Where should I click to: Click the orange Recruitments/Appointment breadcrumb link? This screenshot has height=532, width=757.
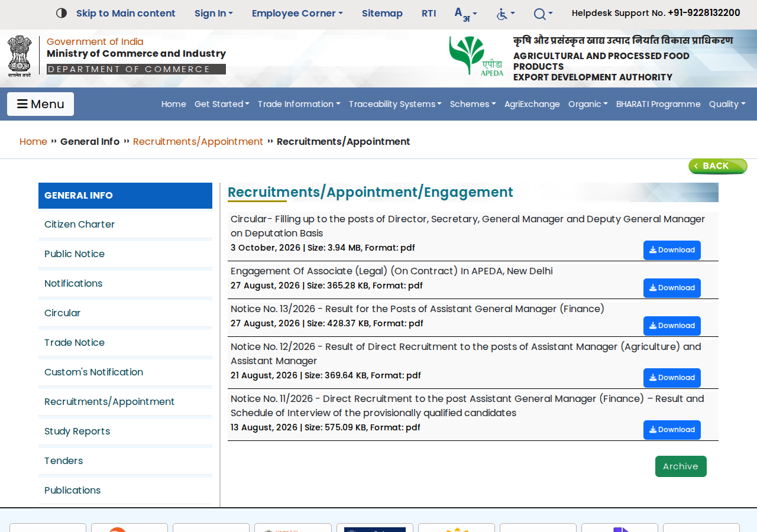click(198, 142)
